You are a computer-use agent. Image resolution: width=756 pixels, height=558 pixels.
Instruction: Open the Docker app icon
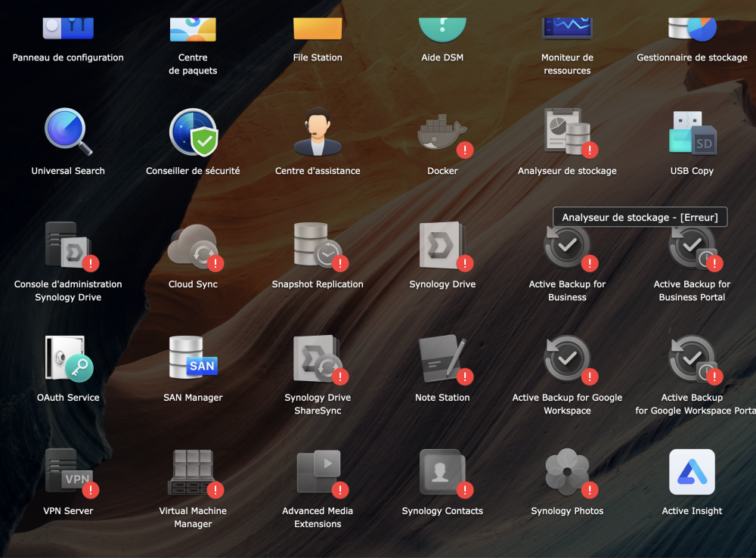click(442, 133)
